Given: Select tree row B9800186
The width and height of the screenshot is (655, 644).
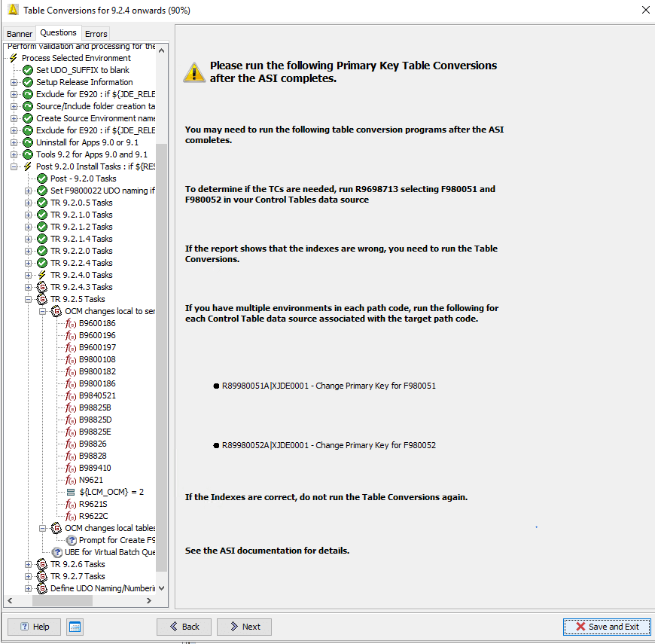Looking at the screenshot, I should [97, 383].
